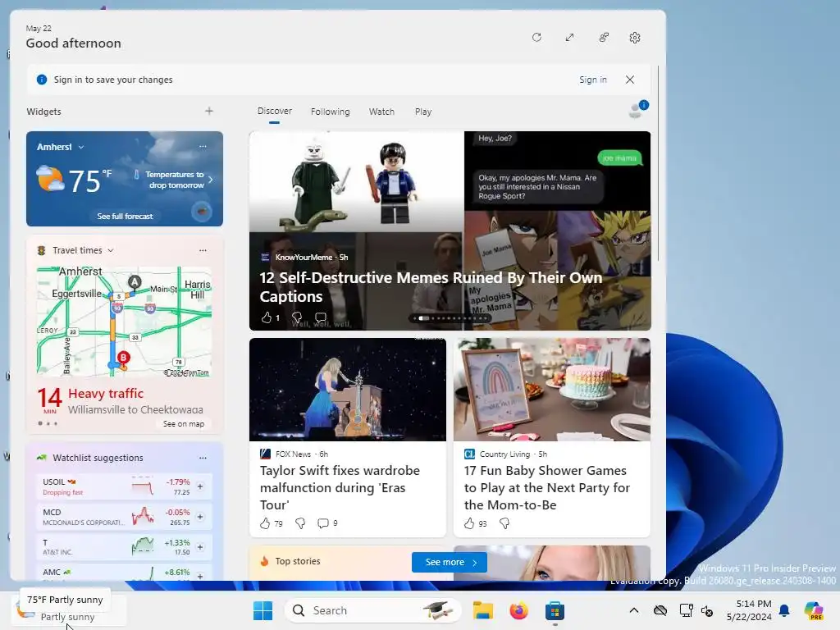840x630 pixels.
Task: Click the baby shower cake thumbnail
Action: pos(552,390)
